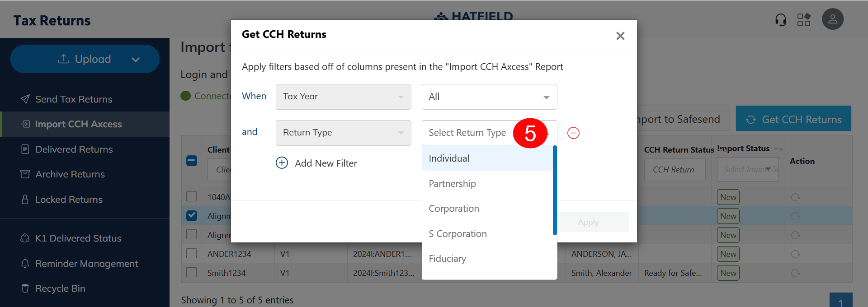Remove the Return Type filter row

(x=573, y=133)
